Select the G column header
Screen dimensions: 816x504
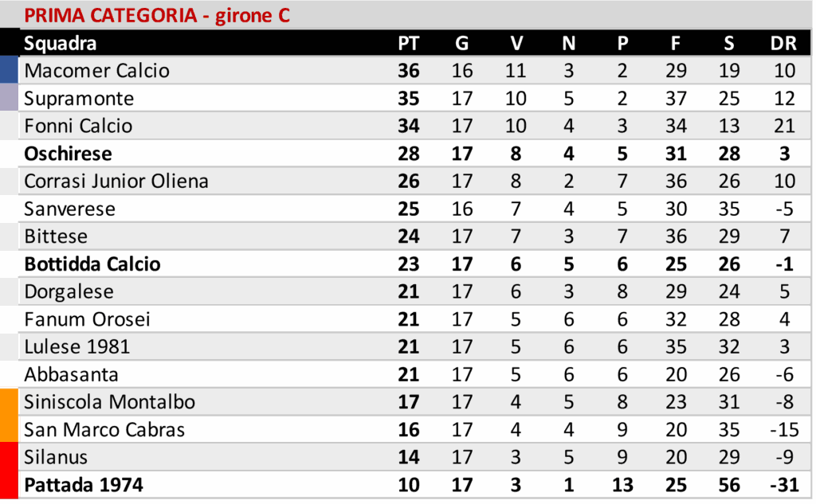click(x=462, y=43)
